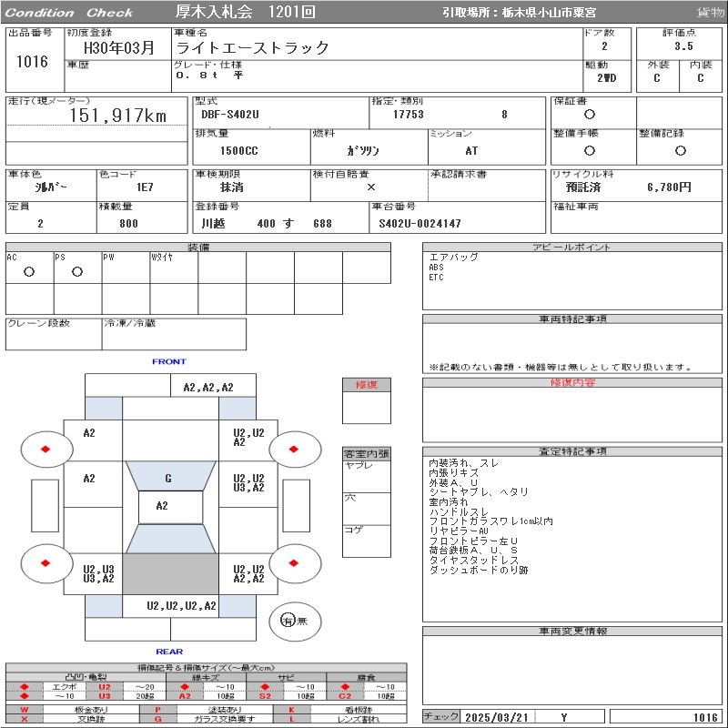Click ETC in the appeal points

(436, 278)
